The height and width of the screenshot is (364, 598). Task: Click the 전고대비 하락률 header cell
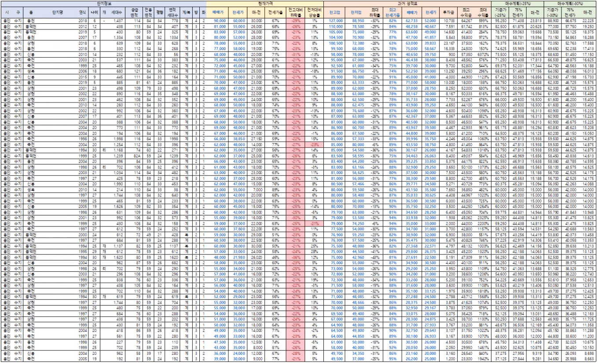point(295,12)
